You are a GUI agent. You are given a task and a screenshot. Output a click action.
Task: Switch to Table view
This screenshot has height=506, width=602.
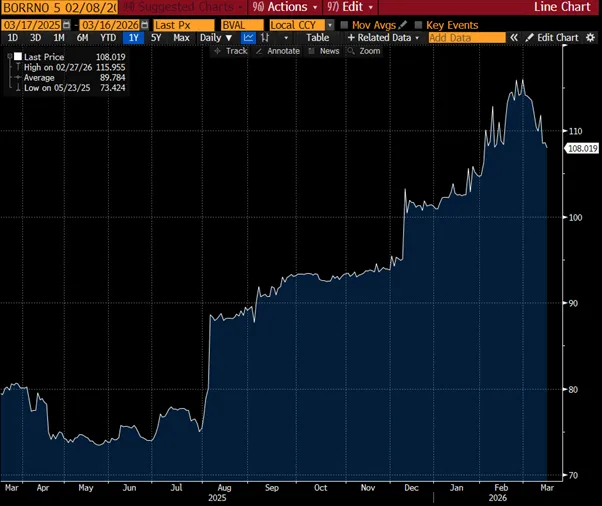(x=317, y=37)
